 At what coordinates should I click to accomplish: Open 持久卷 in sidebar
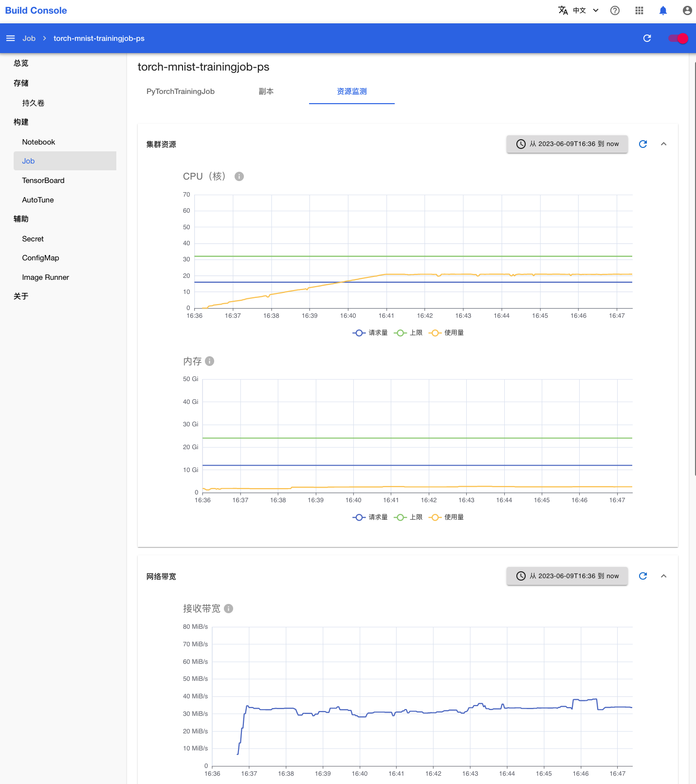click(33, 103)
